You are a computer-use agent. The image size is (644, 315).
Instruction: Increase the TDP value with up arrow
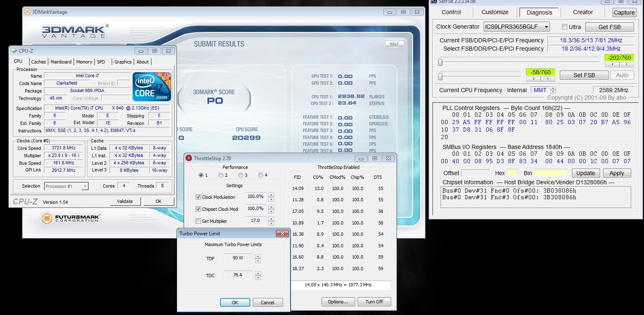(258, 256)
